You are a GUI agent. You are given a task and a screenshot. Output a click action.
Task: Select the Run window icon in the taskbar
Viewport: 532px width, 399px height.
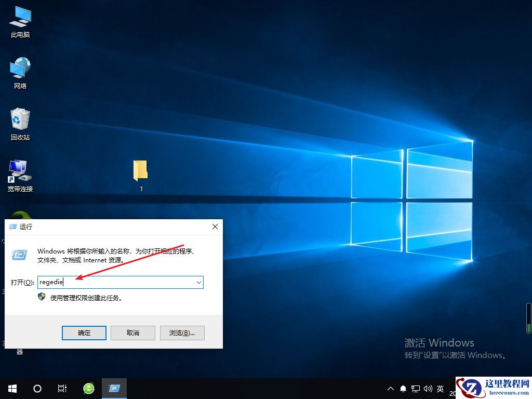pyautogui.click(x=114, y=388)
